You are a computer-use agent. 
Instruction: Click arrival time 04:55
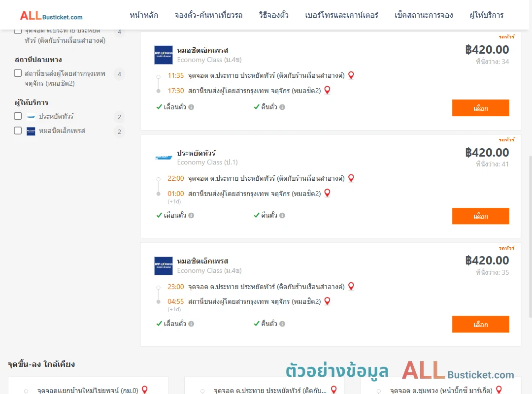(x=176, y=301)
